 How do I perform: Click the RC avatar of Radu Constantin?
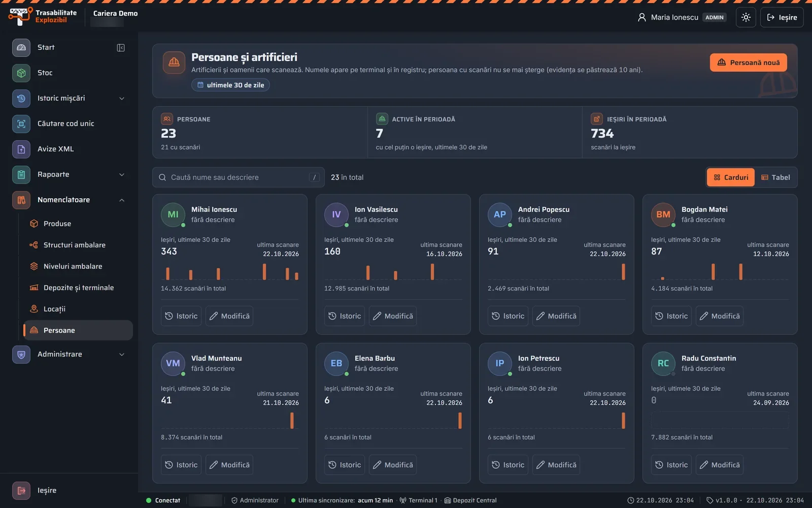coord(663,363)
